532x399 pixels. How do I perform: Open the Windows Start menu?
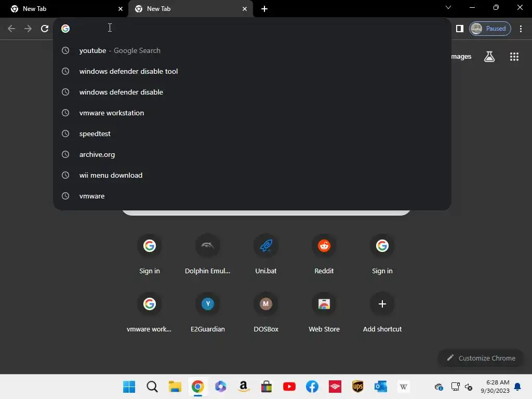pos(129,387)
